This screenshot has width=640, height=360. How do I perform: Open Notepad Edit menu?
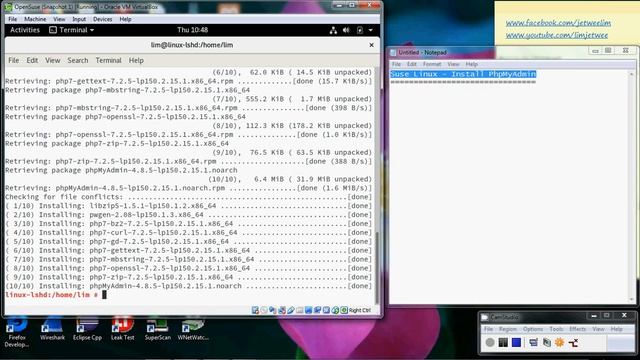click(x=411, y=64)
